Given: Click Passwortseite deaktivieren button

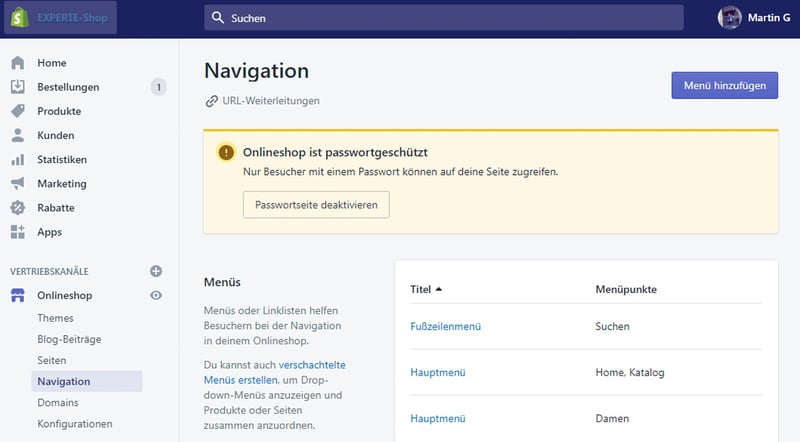Looking at the screenshot, I should coord(316,204).
